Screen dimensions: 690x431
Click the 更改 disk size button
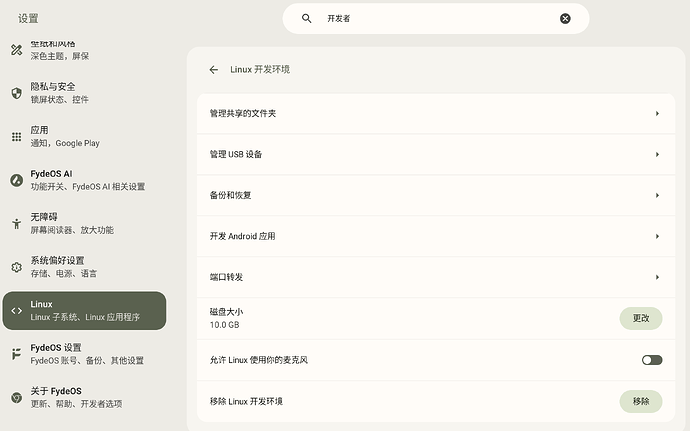pyautogui.click(x=641, y=318)
